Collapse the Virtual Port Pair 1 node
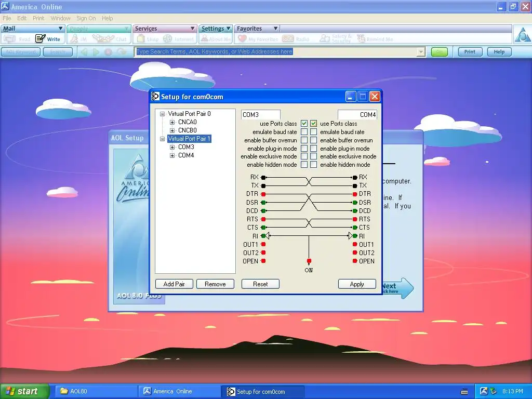 click(163, 139)
